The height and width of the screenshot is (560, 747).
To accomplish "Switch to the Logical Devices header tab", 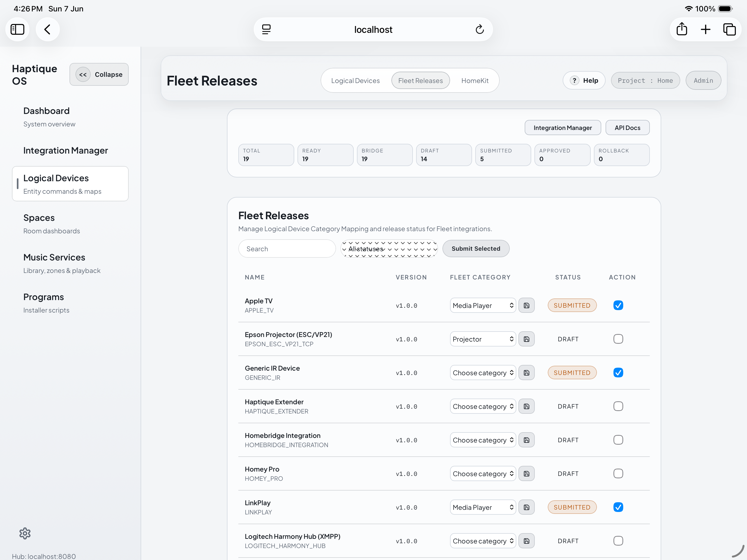I will [355, 81].
